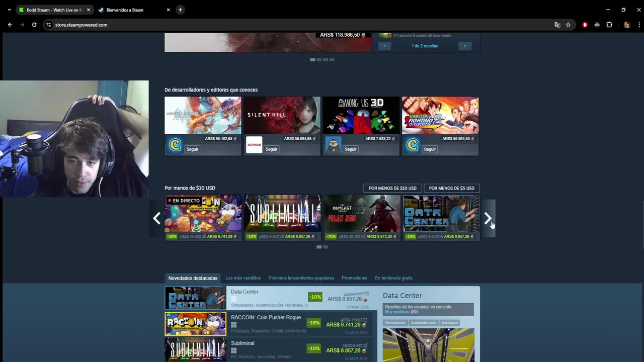644x362 pixels.
Task: Open the En tendencia gratis tab
Action: (393, 278)
